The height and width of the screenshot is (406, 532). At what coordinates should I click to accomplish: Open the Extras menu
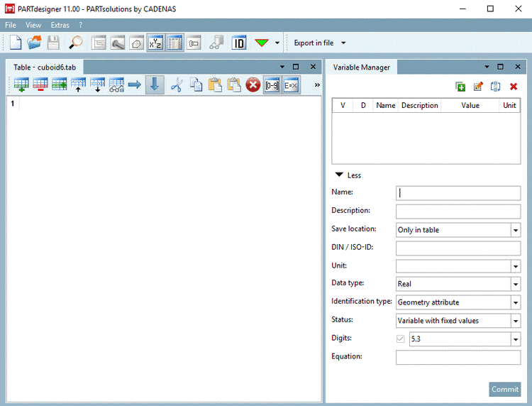click(x=60, y=25)
